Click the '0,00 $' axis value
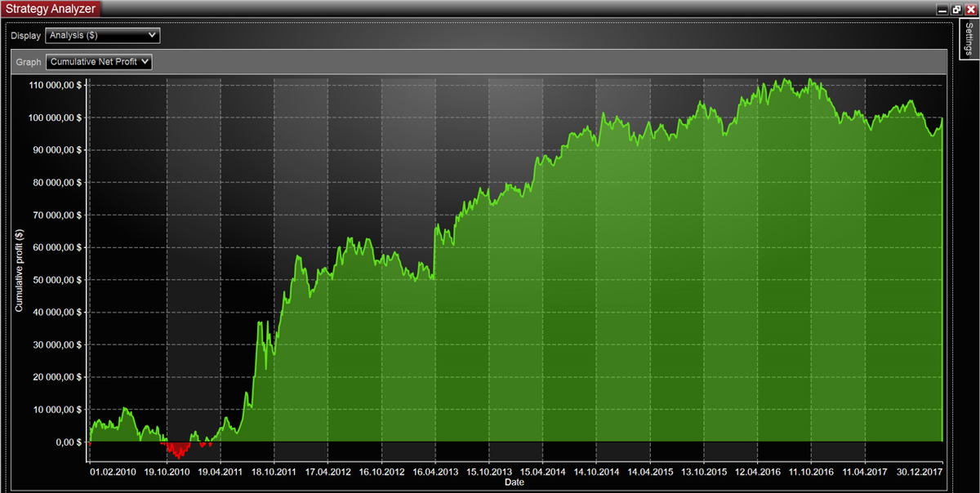Viewport: 980px width, 493px height. click(x=68, y=442)
